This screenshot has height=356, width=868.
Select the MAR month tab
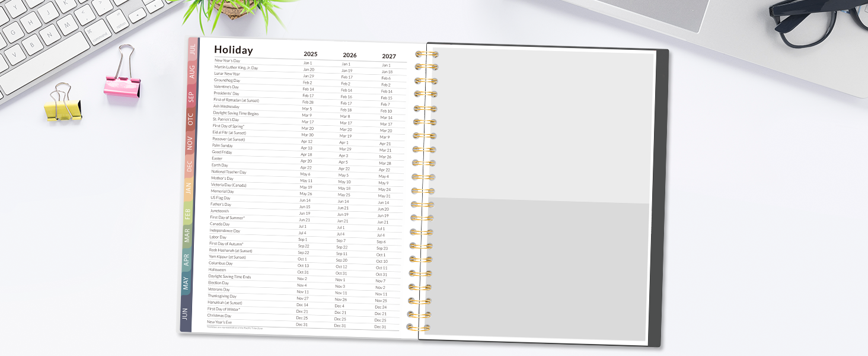189,234
